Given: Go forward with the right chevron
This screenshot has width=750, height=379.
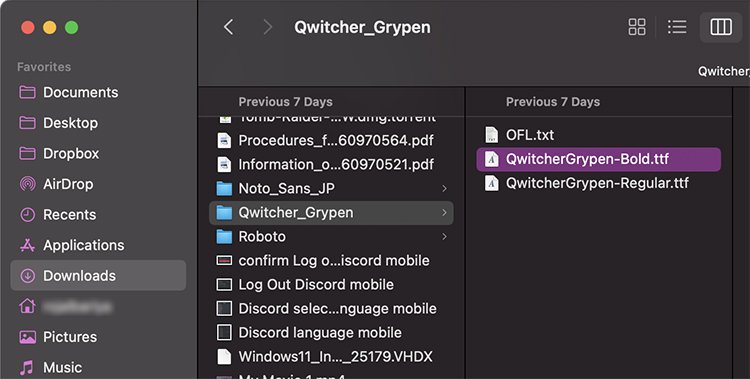Looking at the screenshot, I should [x=268, y=27].
